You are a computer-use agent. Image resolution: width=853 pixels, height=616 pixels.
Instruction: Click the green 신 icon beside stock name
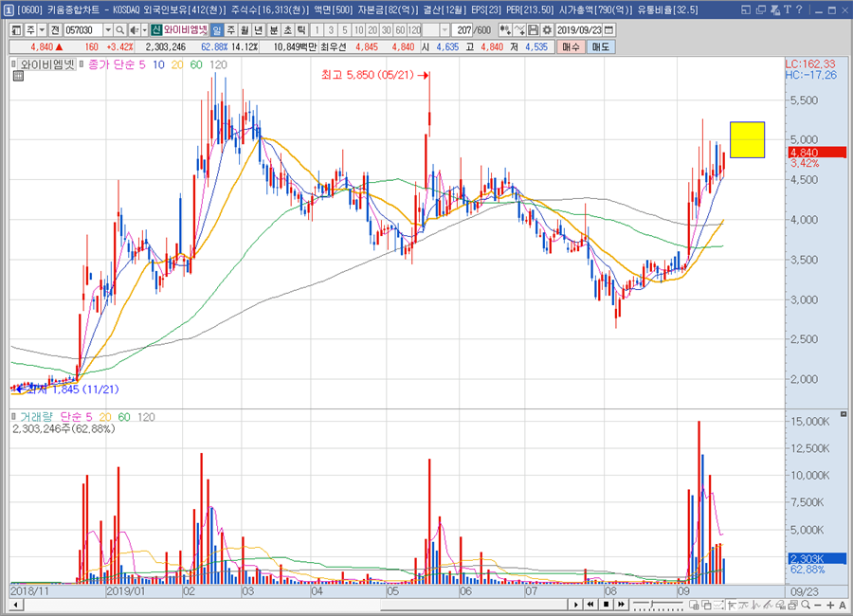point(156,30)
